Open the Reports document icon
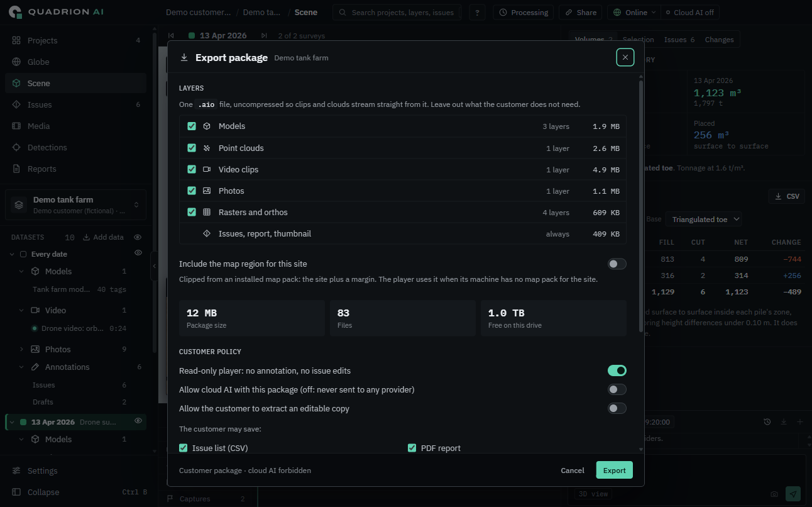 click(x=16, y=169)
